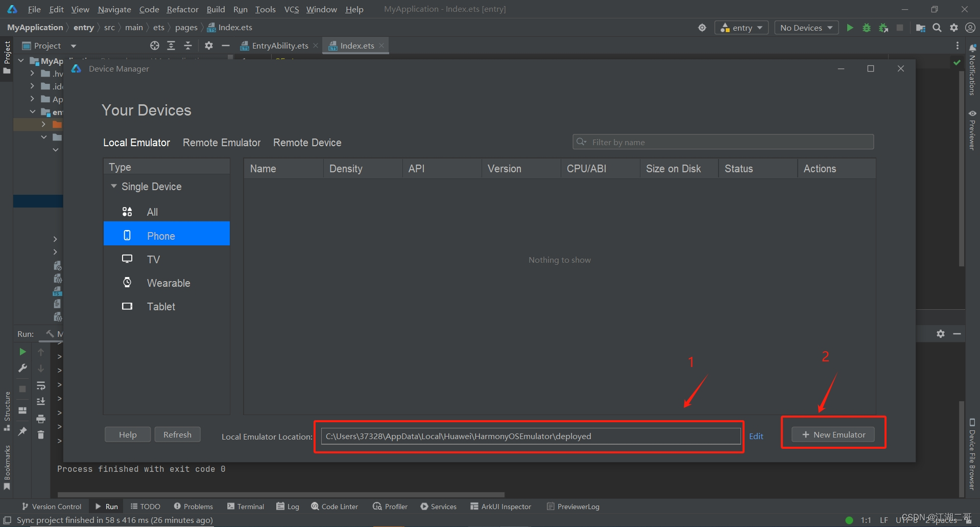980x527 pixels.
Task: Click the pin tab icon in Run panel
Action: click(x=22, y=431)
